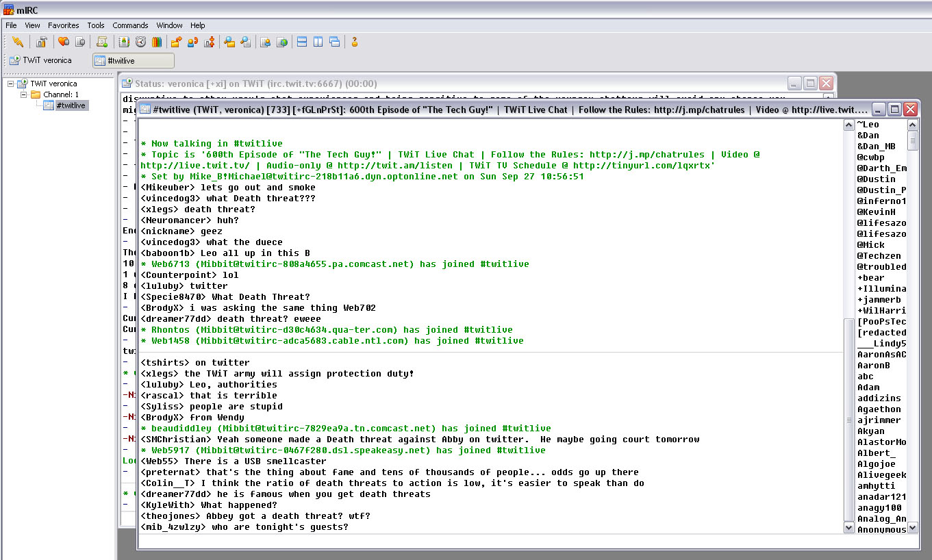Open the DCC Options toolbar icon
Screen dimensions: 932x560
[210, 42]
